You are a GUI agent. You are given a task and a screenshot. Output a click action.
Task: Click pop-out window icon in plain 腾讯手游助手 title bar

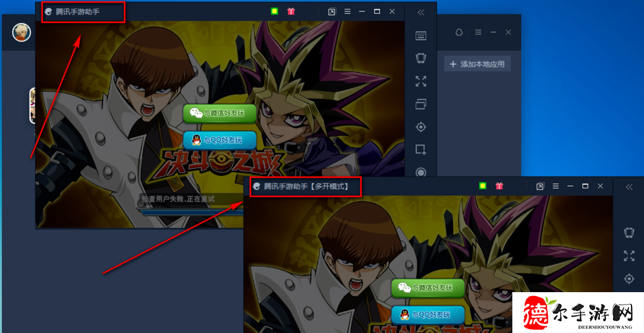click(332, 12)
